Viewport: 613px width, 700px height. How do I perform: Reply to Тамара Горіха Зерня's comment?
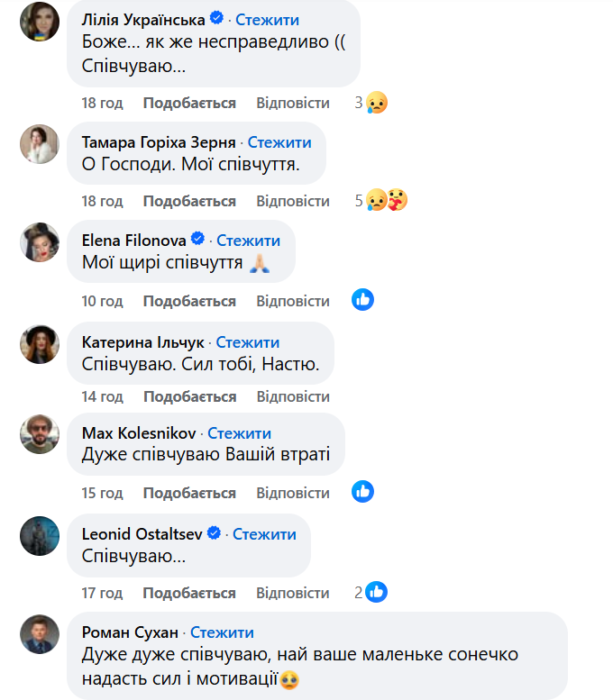tap(293, 201)
